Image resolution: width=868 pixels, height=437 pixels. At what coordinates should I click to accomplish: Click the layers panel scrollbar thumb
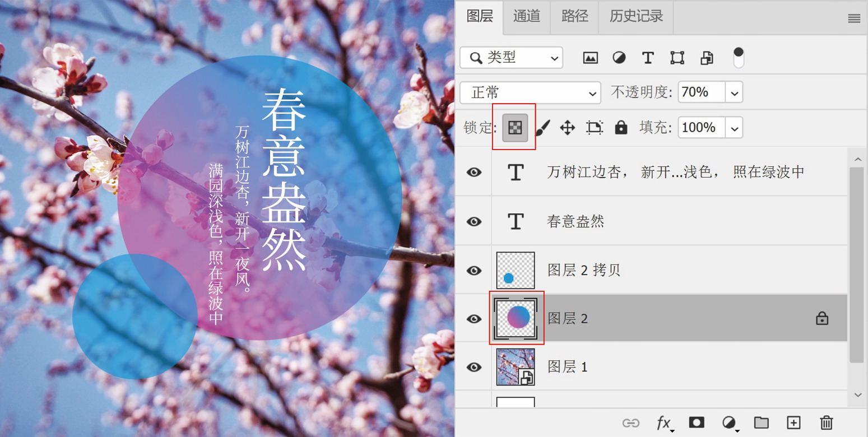[x=857, y=264]
